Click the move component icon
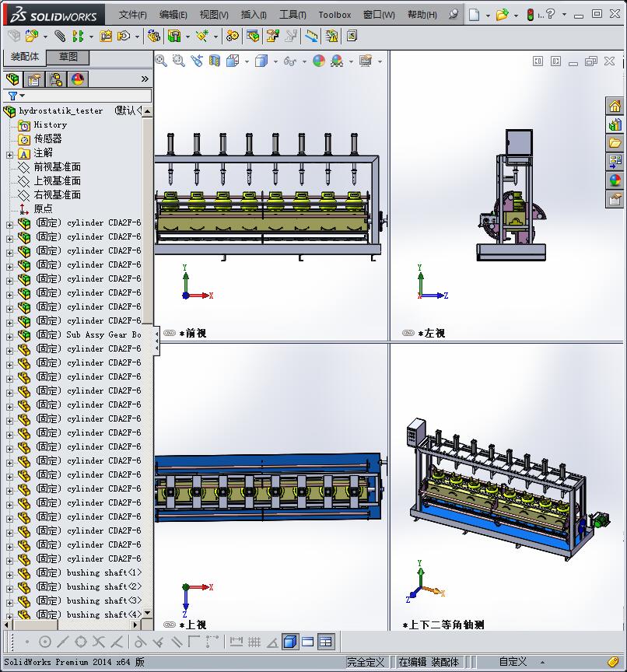The height and width of the screenshot is (672, 627). coord(124,36)
